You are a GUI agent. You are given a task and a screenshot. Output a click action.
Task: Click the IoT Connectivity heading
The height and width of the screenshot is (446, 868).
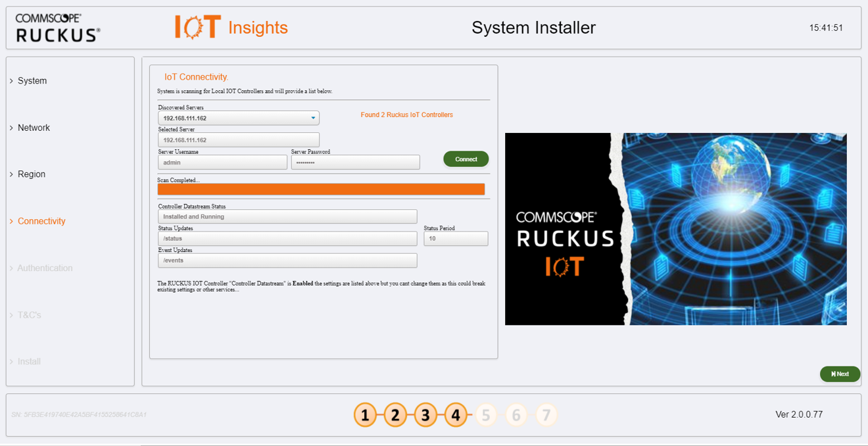(x=196, y=77)
